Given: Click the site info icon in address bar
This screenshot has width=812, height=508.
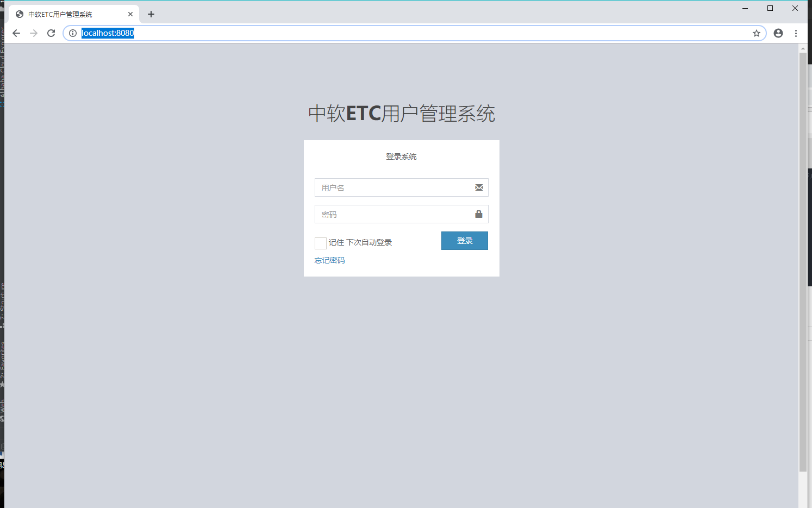Looking at the screenshot, I should [72, 33].
